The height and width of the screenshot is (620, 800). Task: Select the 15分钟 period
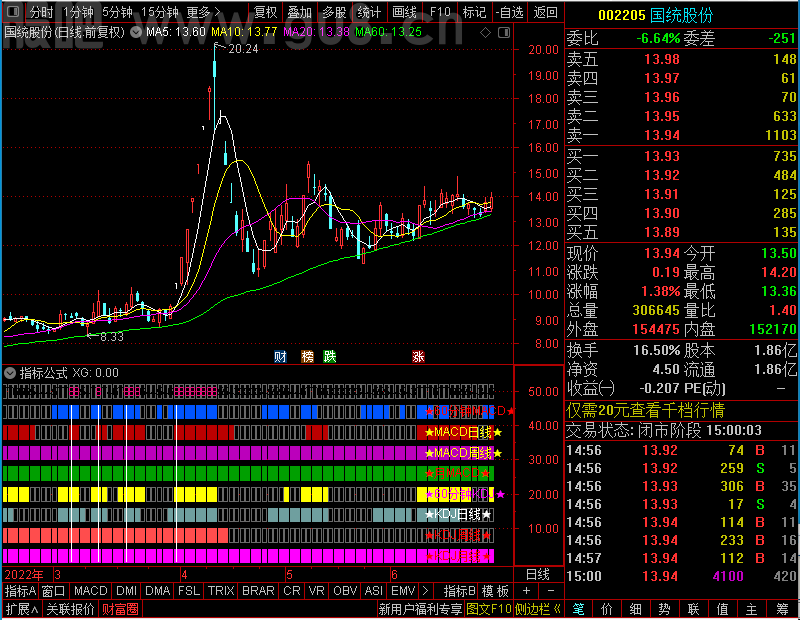159,12
